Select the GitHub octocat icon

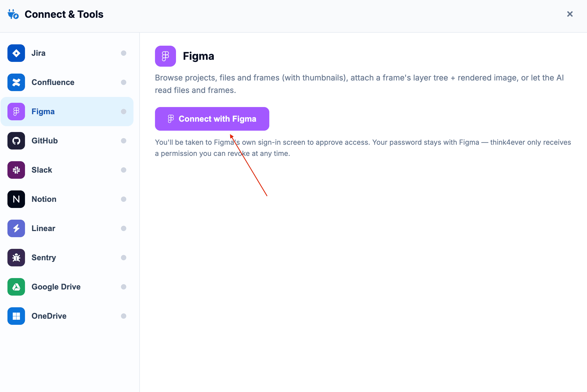pyautogui.click(x=16, y=141)
